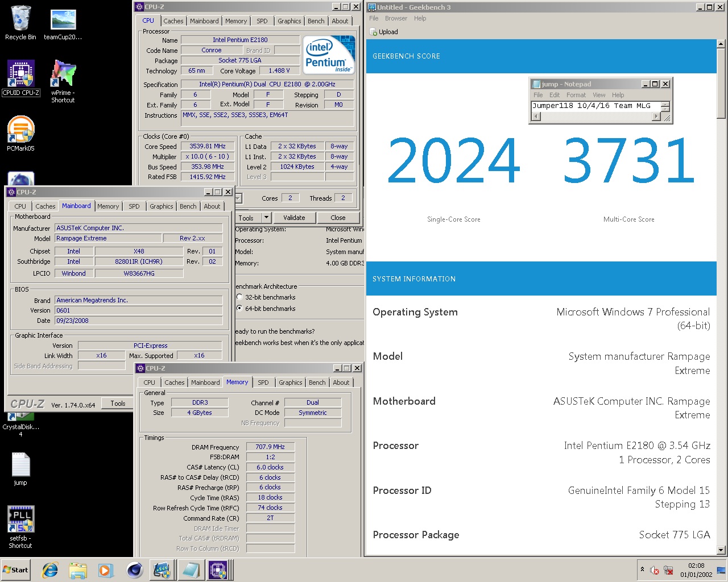
Task: Select the CrystalDisk desktop icon
Action: [20, 423]
